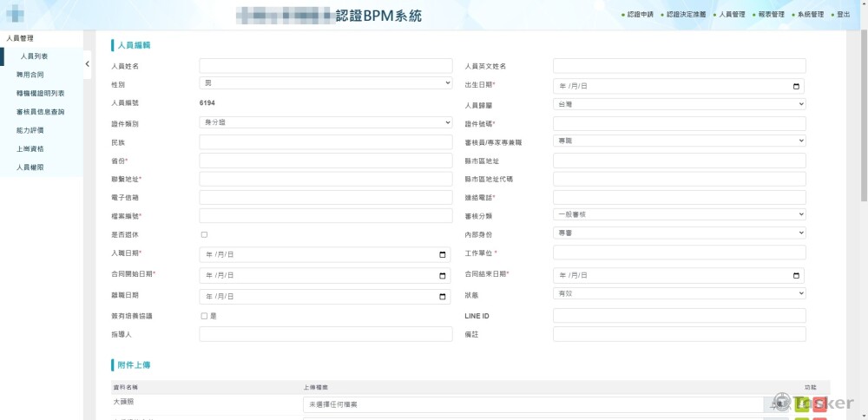The width and height of the screenshot is (868, 420).
Task: Click the 人員姓名 input field
Action: pos(325,66)
